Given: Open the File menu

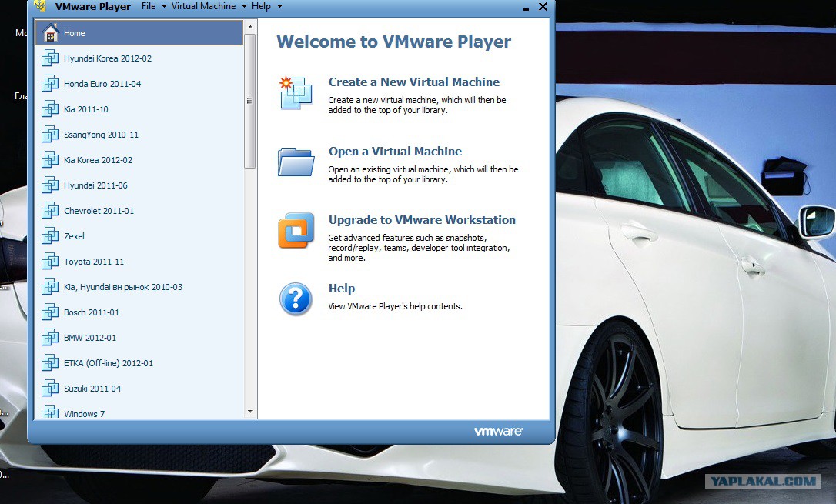Looking at the screenshot, I should pos(149,6).
